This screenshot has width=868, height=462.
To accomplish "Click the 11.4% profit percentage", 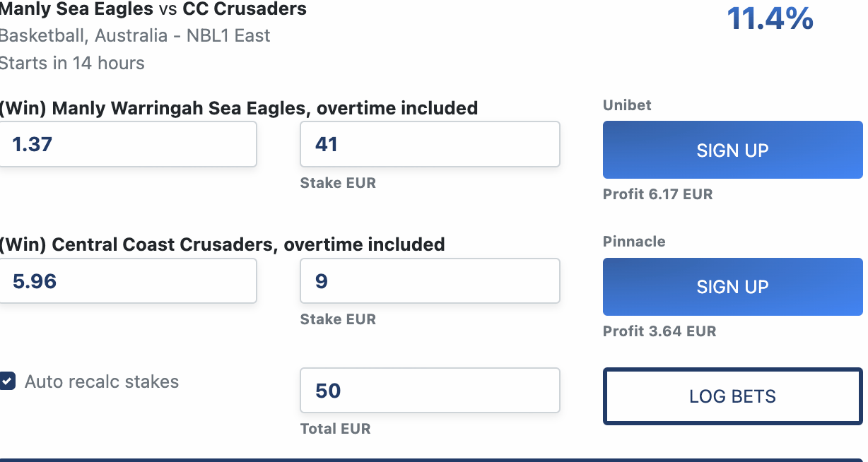I will click(770, 19).
